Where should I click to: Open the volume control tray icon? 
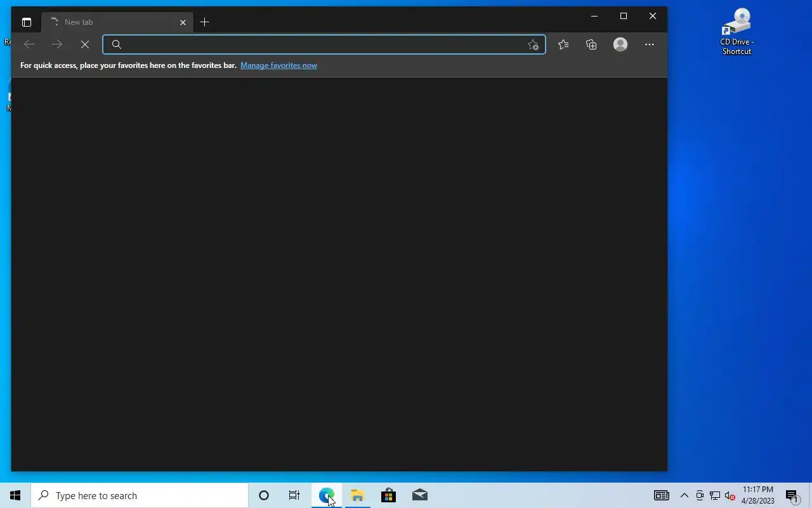coord(730,495)
